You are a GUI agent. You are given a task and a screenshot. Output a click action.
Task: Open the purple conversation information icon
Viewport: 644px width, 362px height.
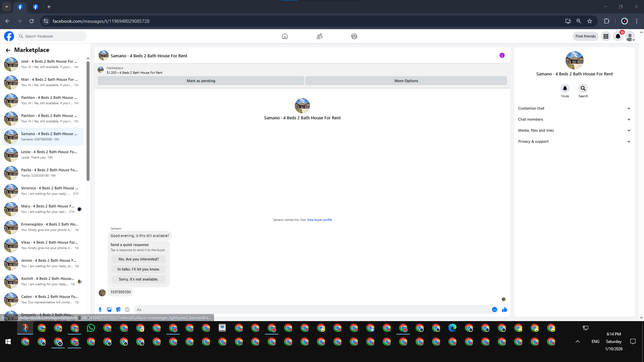click(x=502, y=56)
